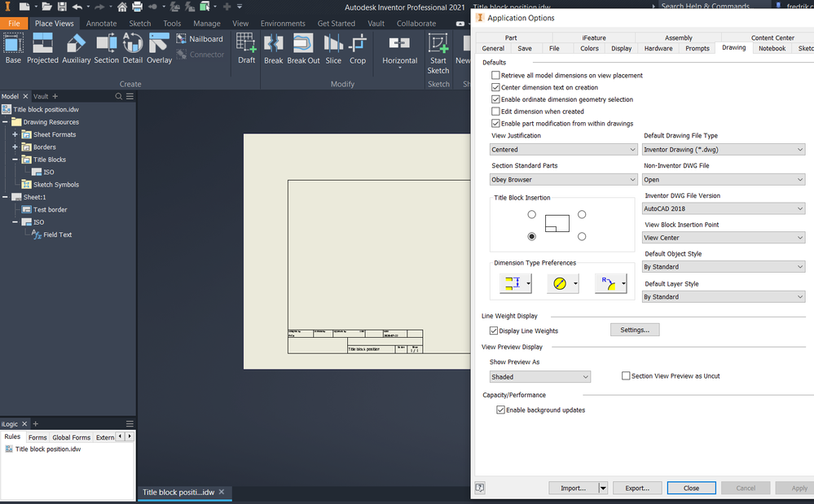Select the Slice tool
Screen dimensions: 814x504
pyautogui.click(x=333, y=48)
